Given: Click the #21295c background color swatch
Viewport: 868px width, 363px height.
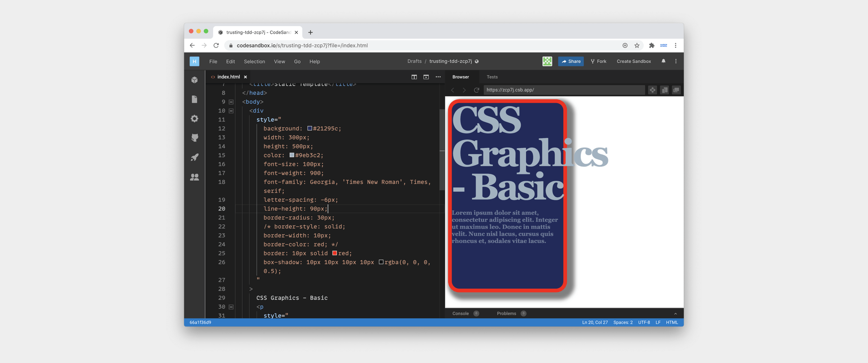Looking at the screenshot, I should [310, 128].
